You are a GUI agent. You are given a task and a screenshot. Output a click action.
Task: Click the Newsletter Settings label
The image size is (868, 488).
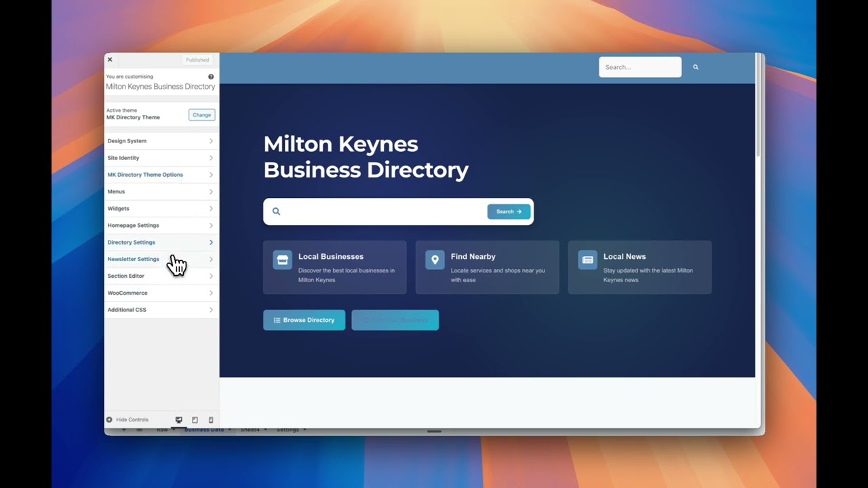(x=133, y=259)
